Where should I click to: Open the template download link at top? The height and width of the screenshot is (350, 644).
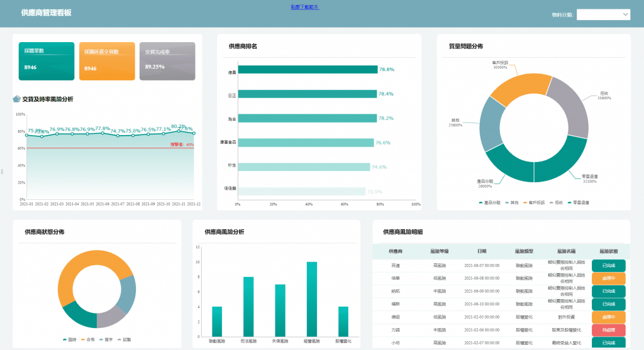point(305,7)
